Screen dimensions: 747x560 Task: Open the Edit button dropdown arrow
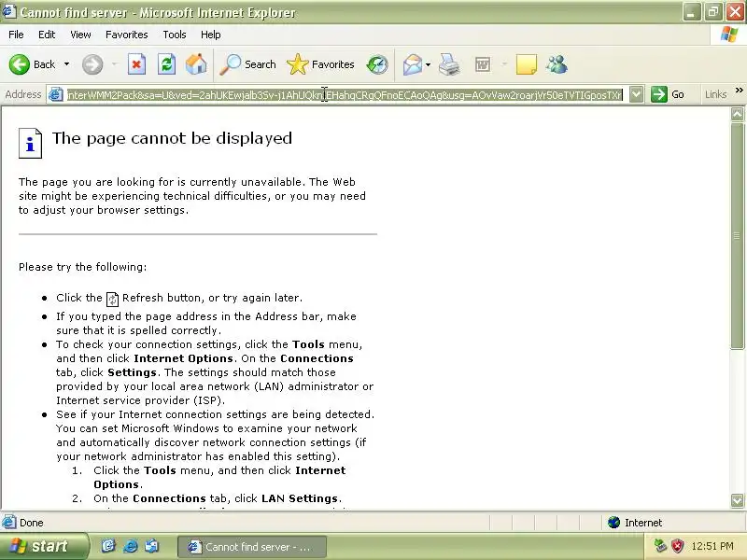(x=504, y=64)
